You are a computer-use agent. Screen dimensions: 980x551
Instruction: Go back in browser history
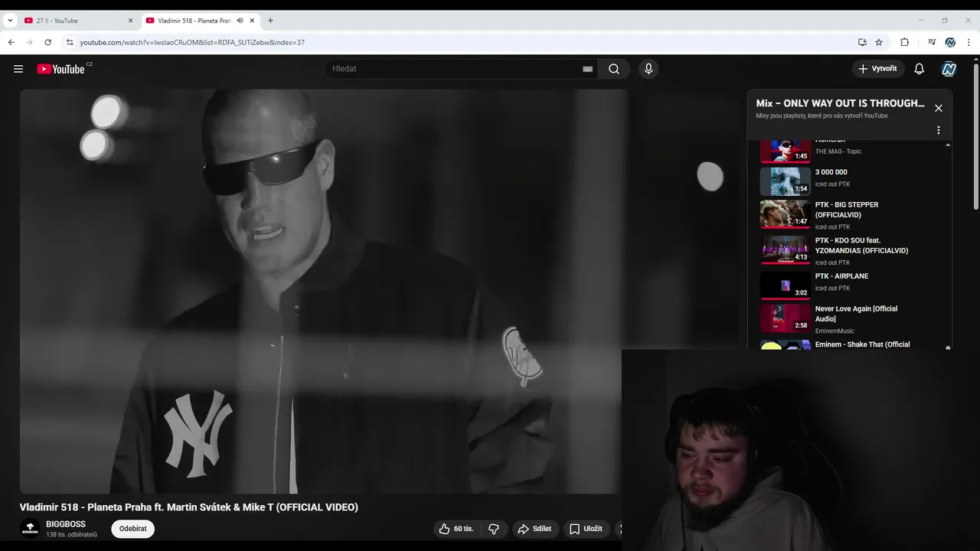pos(11,42)
